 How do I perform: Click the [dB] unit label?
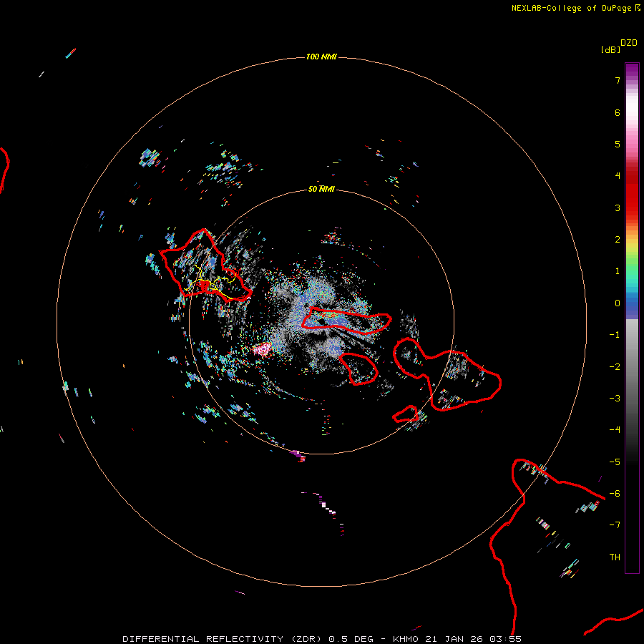click(610, 49)
